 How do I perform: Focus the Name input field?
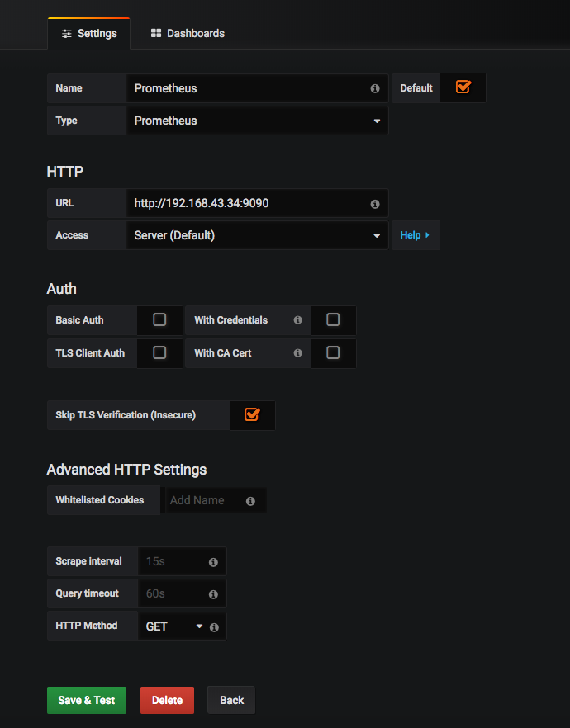258,88
